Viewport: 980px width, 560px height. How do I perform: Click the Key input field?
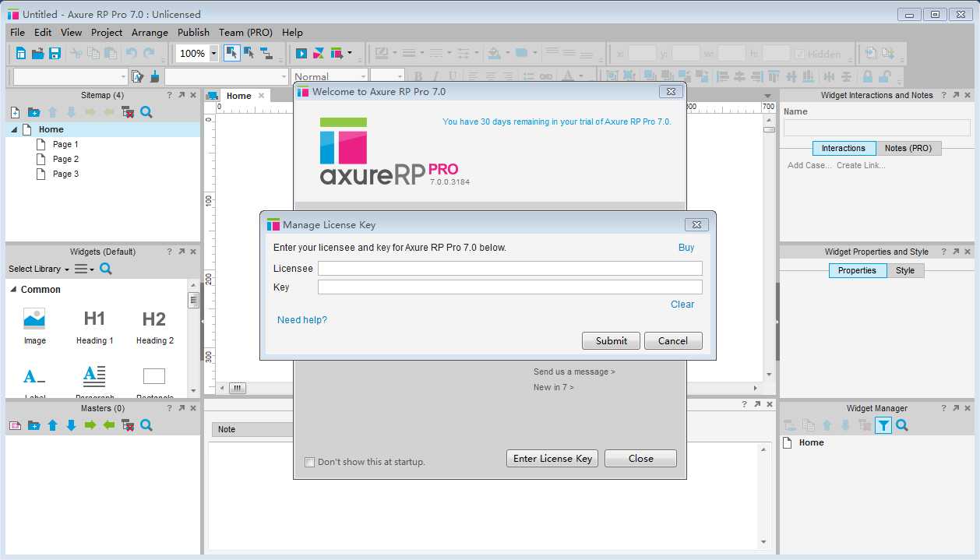[510, 287]
